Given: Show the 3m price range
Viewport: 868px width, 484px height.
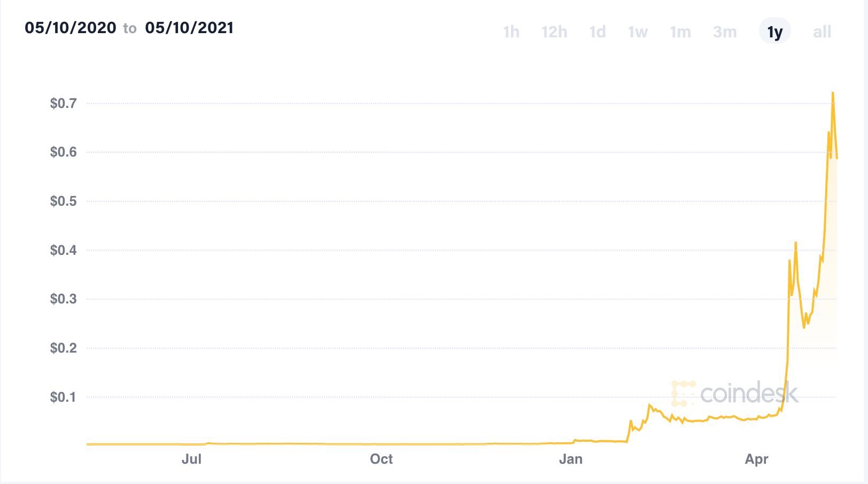Looking at the screenshot, I should pos(725,32).
